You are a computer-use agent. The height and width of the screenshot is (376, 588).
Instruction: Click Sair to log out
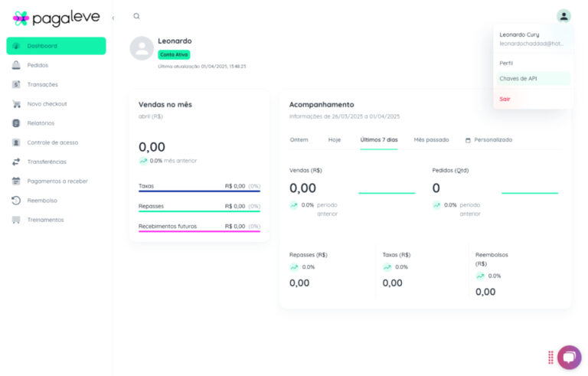505,99
